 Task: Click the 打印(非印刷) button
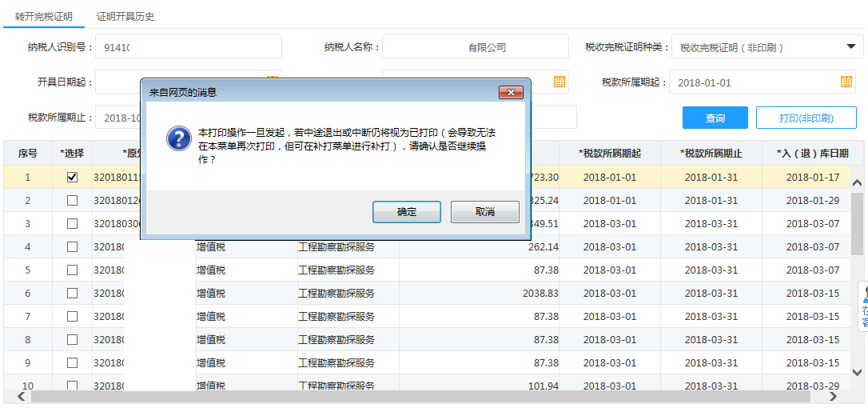[x=806, y=118]
